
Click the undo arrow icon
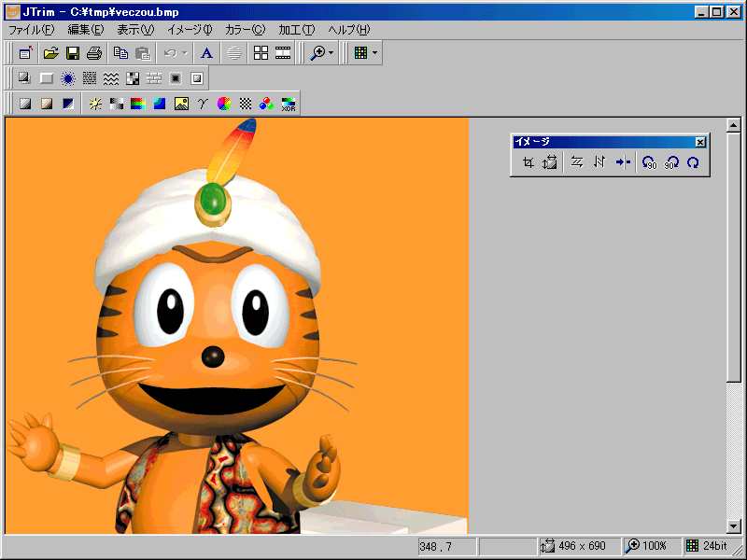[x=170, y=53]
